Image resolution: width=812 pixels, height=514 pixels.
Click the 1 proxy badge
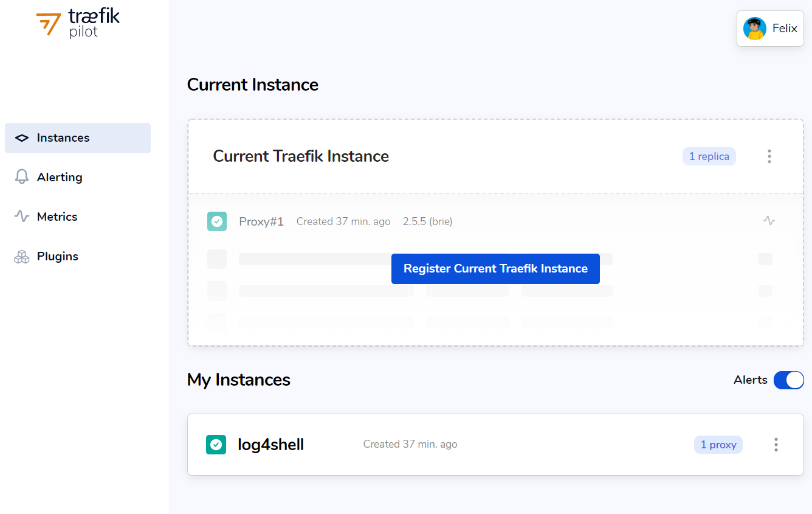[x=718, y=445]
